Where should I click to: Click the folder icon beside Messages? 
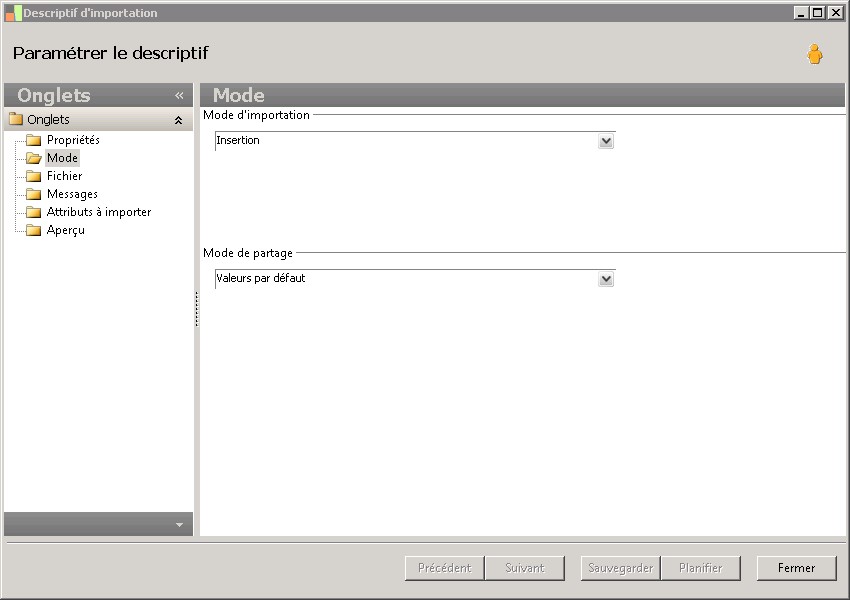pyautogui.click(x=34, y=194)
